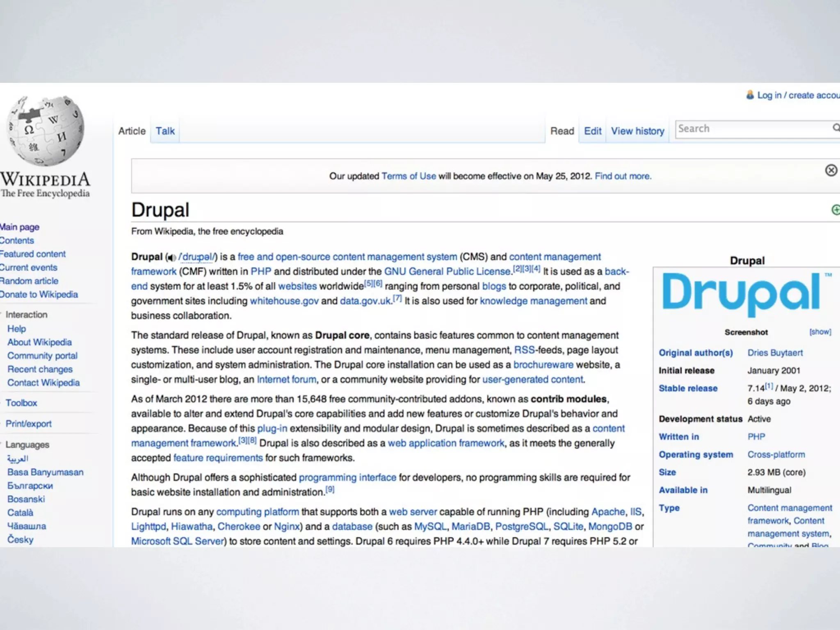840x630 pixels.
Task: Play the Drupal pronunciation speaker icon
Action: [x=171, y=258]
